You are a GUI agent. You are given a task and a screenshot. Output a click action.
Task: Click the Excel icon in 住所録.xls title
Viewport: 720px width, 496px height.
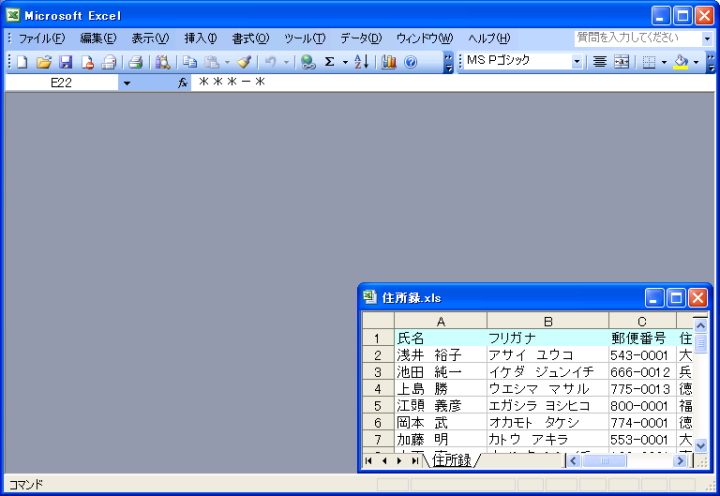(x=370, y=297)
